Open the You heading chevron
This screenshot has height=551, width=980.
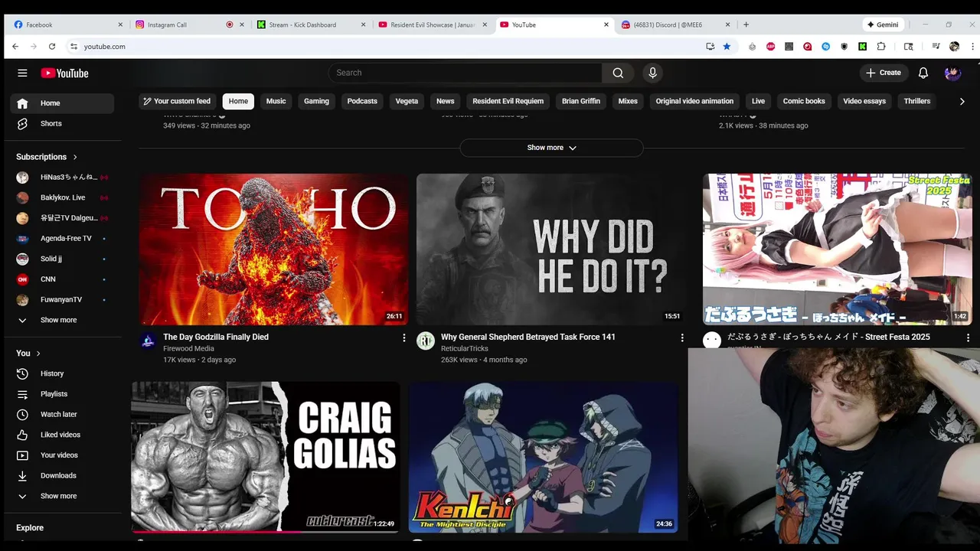click(x=38, y=354)
